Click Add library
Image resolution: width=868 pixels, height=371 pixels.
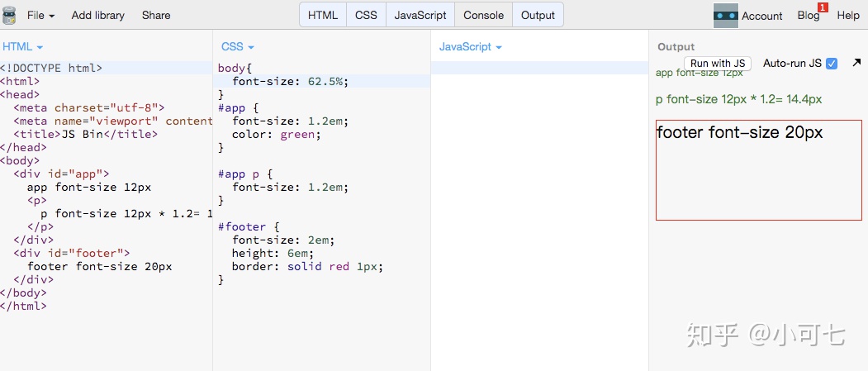(x=98, y=16)
